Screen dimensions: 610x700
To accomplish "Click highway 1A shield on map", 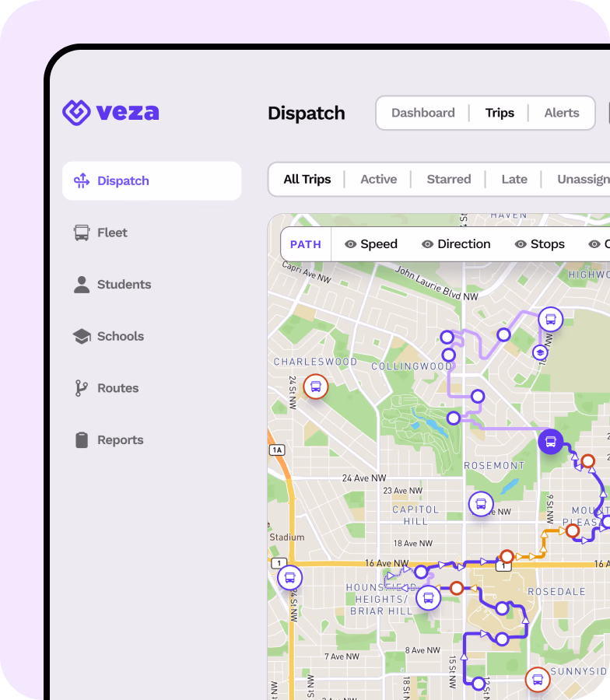I will (277, 450).
